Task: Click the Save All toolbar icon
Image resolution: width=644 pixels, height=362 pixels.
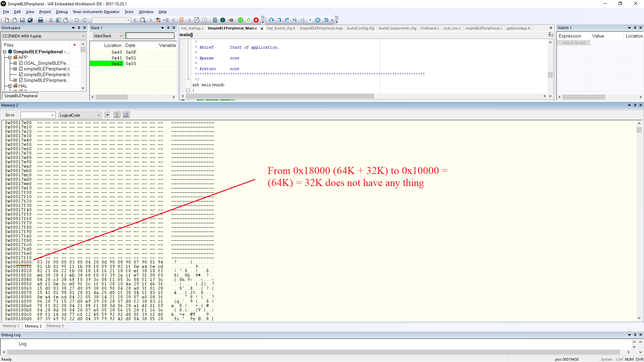Action: [x=30, y=20]
